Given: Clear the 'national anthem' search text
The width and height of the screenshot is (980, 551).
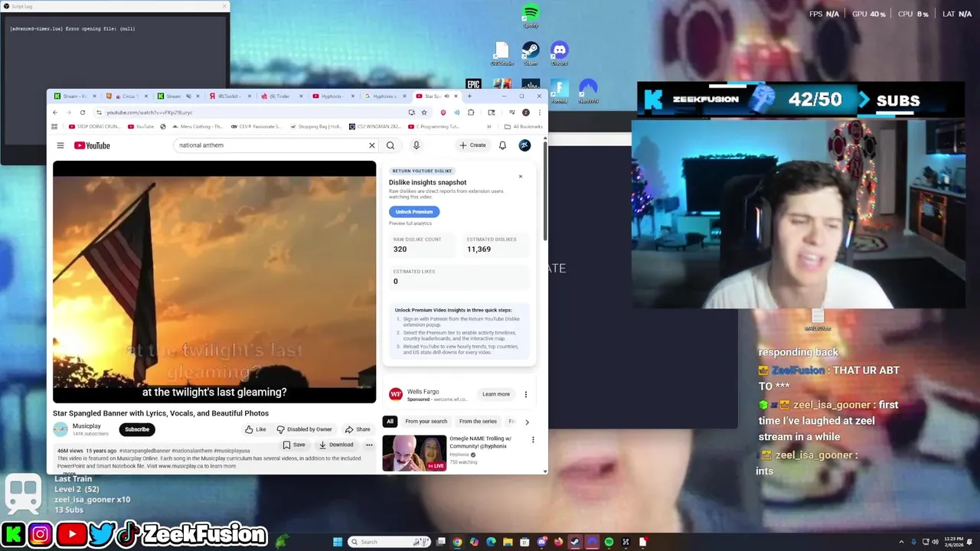Looking at the screenshot, I should tap(372, 145).
